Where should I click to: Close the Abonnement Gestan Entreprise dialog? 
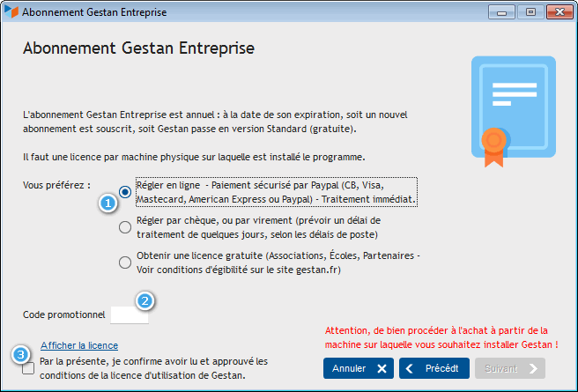[x=558, y=12]
